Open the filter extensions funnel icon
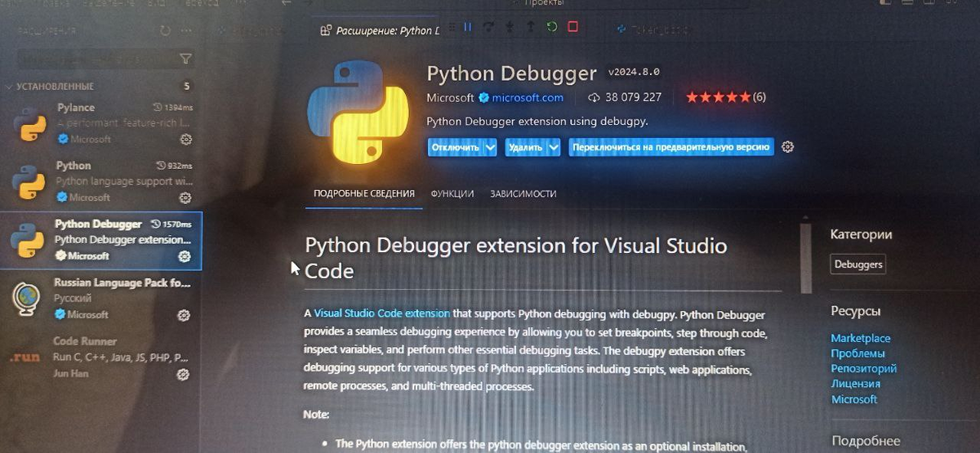980x453 pixels. (x=185, y=58)
